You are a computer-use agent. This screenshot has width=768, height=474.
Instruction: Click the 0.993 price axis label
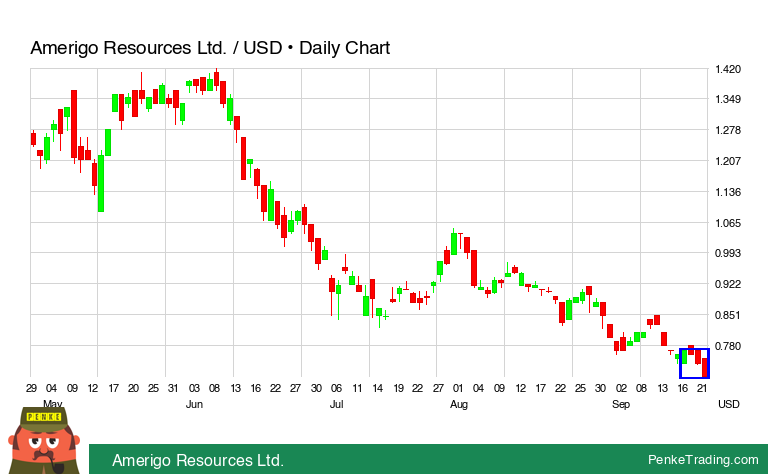pos(728,253)
